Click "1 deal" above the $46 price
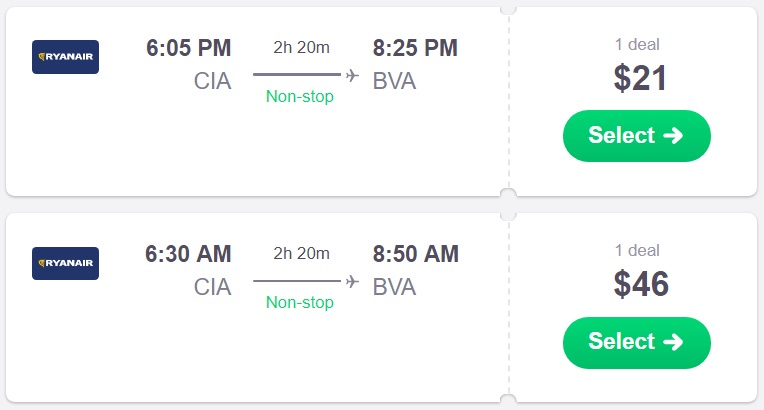The image size is (764, 410). pos(637,250)
